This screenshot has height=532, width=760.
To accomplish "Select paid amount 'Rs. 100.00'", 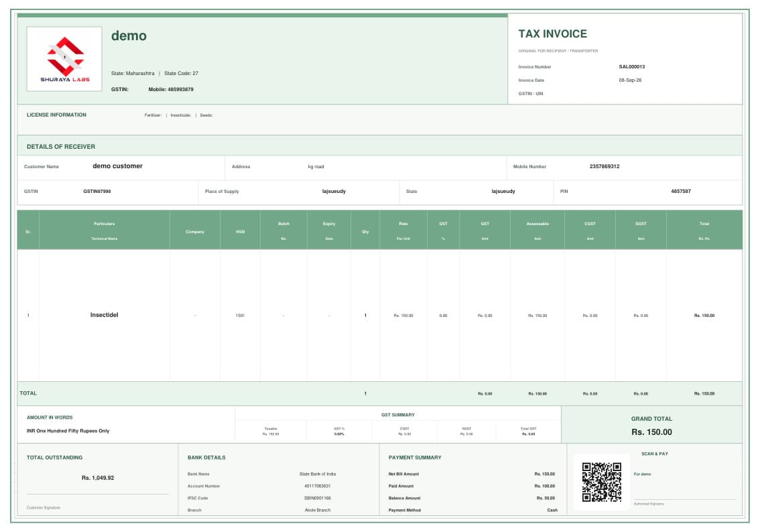I will click(545, 486).
